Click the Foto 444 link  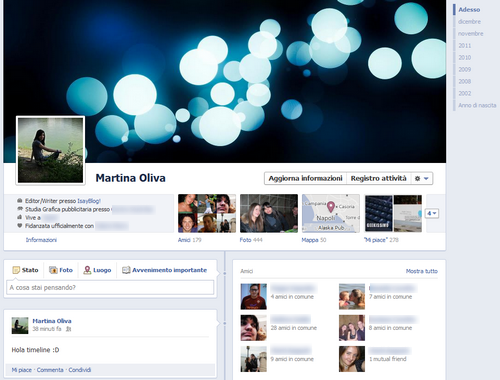(251, 240)
